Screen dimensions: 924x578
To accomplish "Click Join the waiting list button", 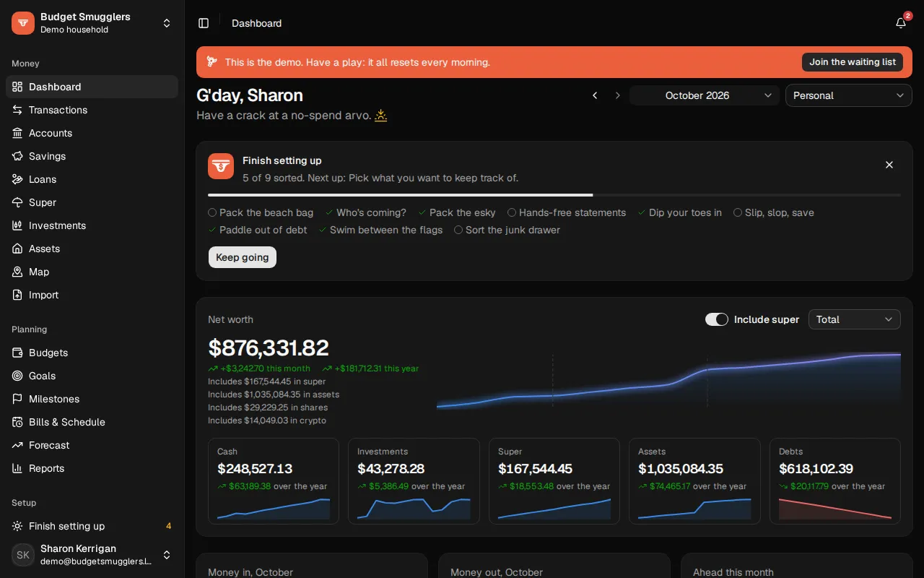I will tap(853, 62).
